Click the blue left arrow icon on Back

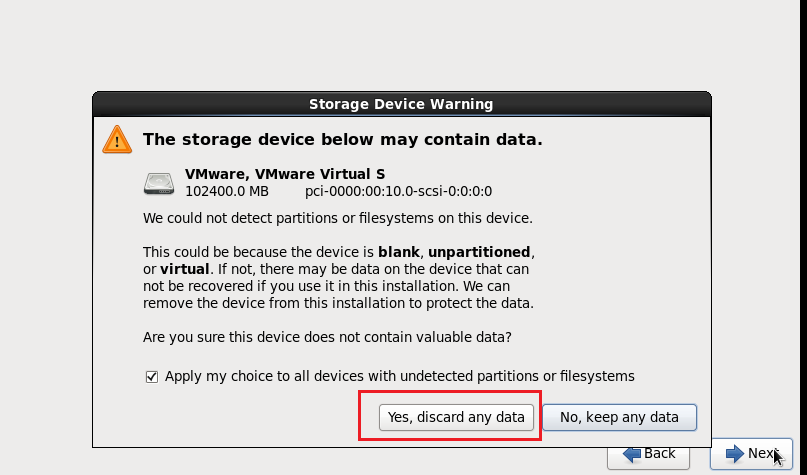click(x=632, y=453)
